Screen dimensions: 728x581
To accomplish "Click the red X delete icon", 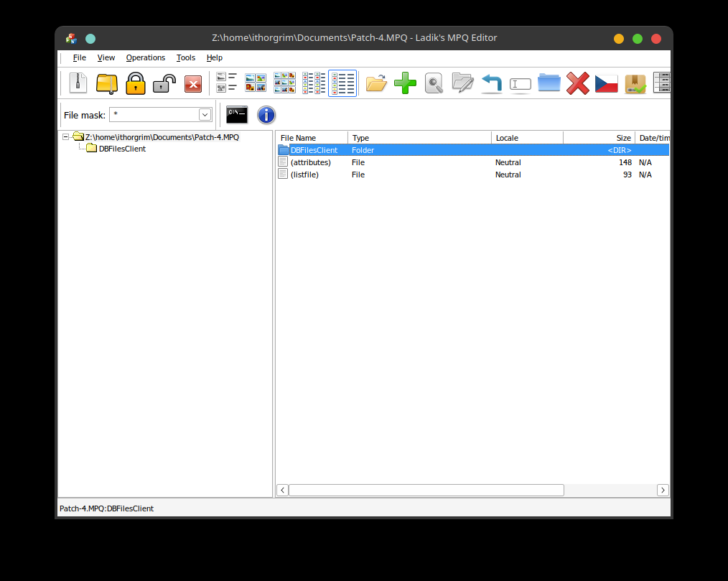I will pos(577,83).
